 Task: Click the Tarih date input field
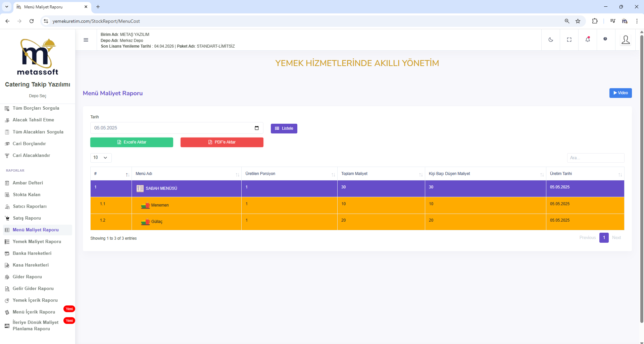pyautogui.click(x=177, y=128)
